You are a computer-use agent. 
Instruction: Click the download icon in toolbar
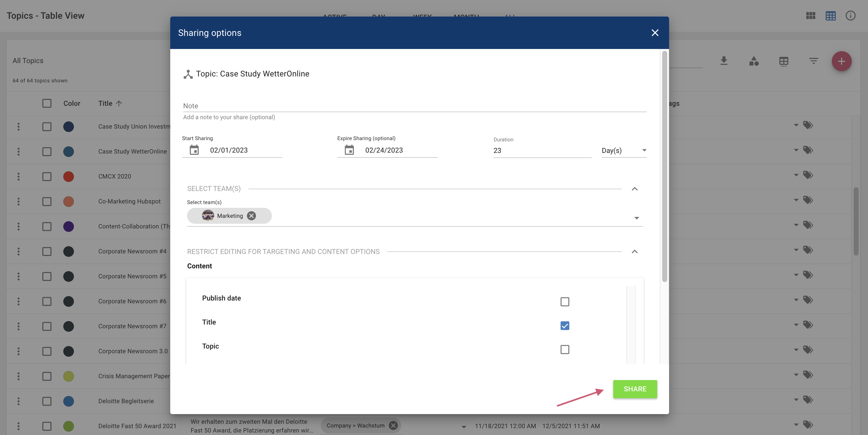pos(724,61)
